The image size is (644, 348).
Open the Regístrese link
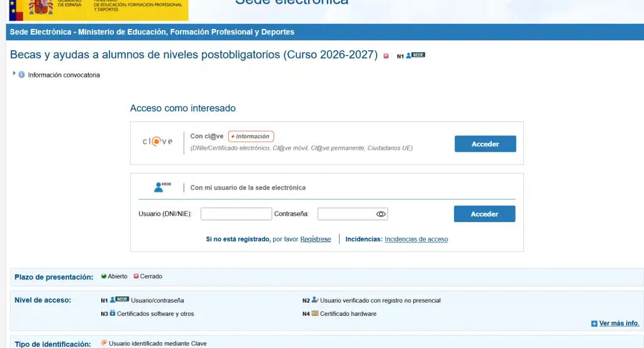(x=315, y=239)
